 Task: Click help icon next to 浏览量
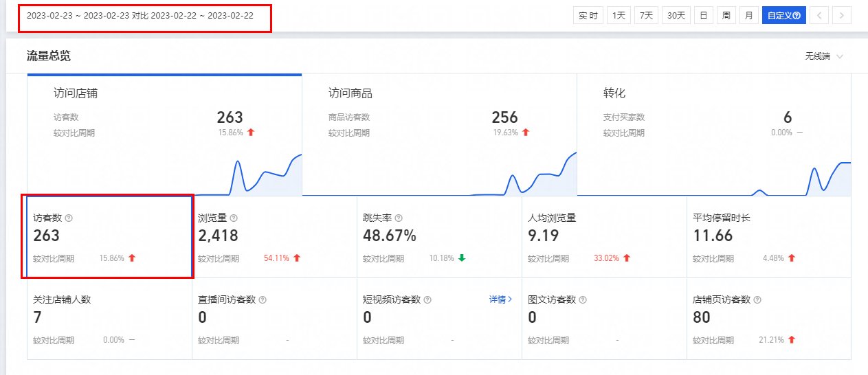[x=234, y=218]
